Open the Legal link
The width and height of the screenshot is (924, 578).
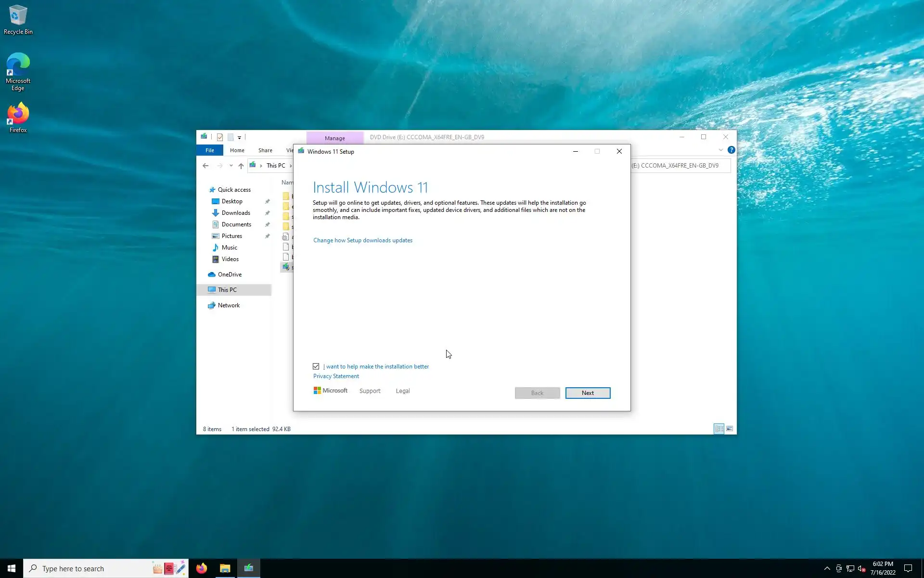pyautogui.click(x=403, y=391)
